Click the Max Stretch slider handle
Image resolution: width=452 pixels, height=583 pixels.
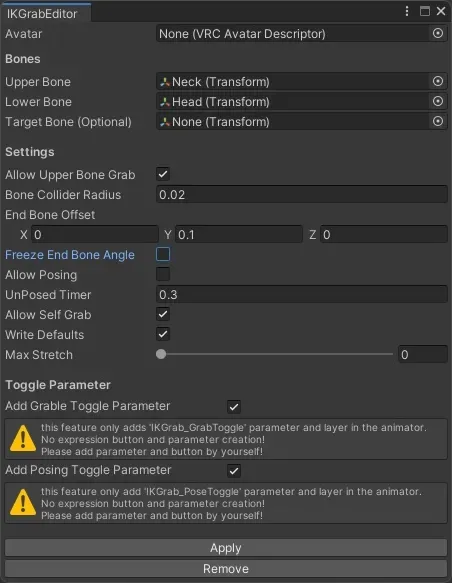(x=161, y=354)
